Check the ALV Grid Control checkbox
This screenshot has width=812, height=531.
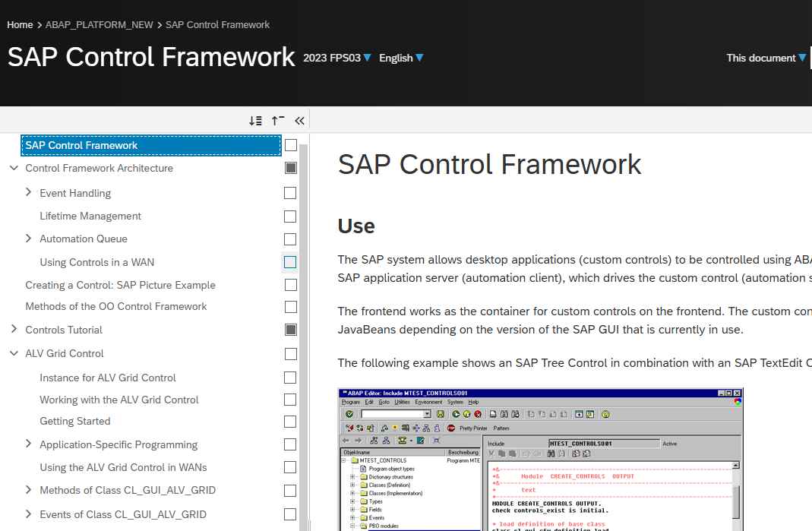(x=291, y=354)
